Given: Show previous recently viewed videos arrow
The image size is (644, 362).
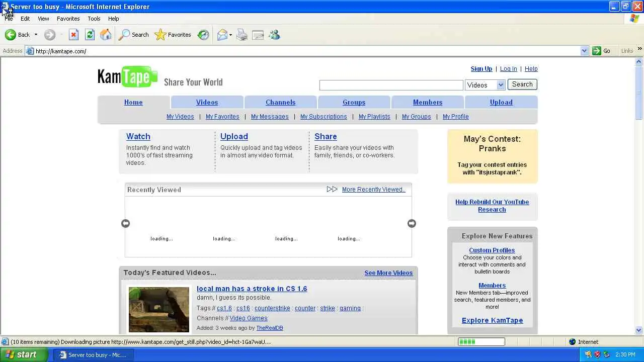Looking at the screenshot, I should [126, 223].
